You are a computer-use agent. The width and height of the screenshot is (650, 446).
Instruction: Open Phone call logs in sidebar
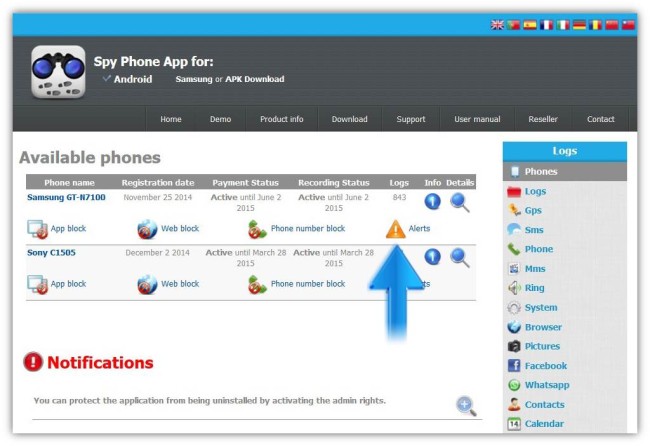point(539,249)
